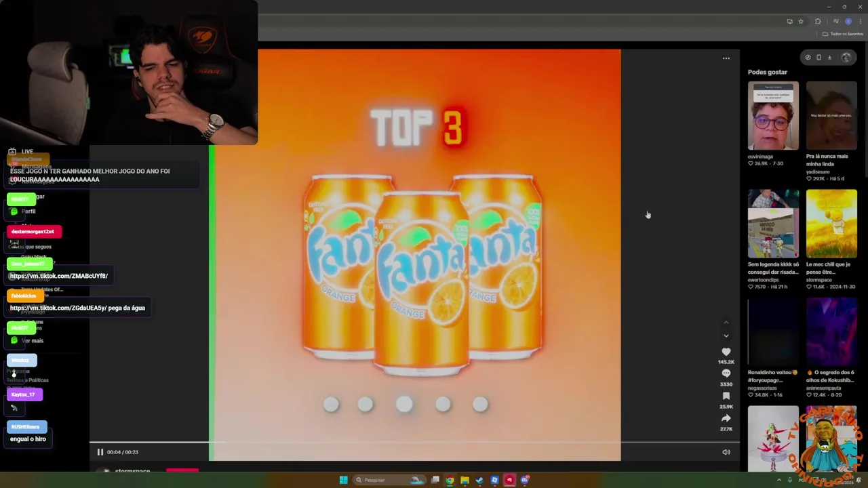Open the 'Sem legenda kkkk' video thumbnail
This screenshot has height=488, width=868.
773,224
